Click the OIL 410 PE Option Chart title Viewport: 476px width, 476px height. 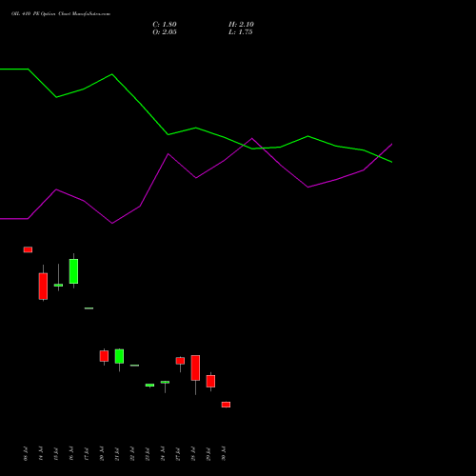[61, 14]
